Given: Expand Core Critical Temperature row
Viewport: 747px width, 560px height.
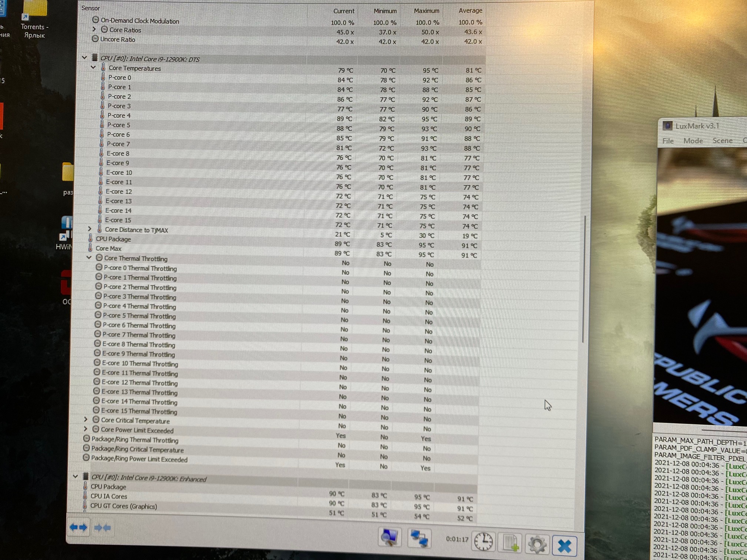Looking at the screenshot, I should pos(86,419).
